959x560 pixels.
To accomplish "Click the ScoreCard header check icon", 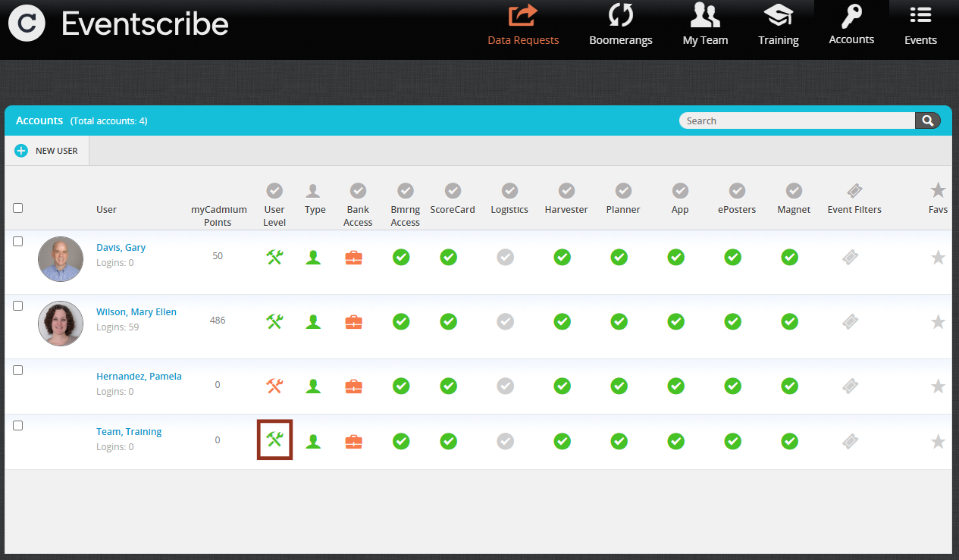I will (x=453, y=190).
